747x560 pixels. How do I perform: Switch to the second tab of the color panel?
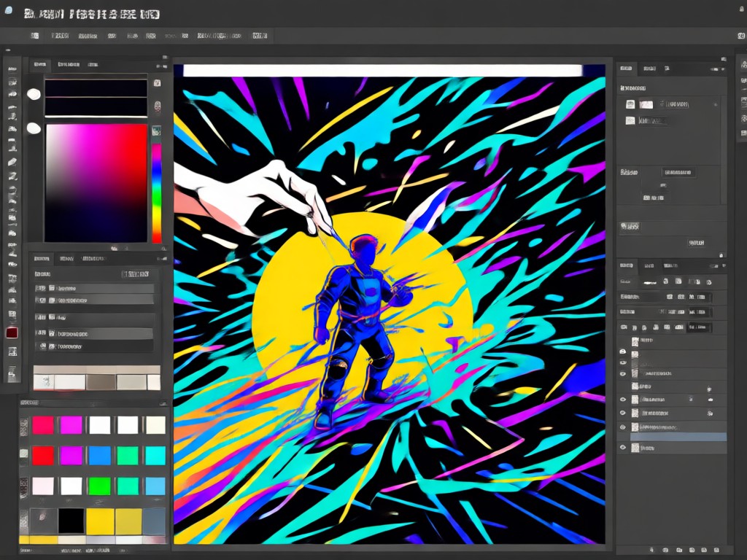pos(69,64)
